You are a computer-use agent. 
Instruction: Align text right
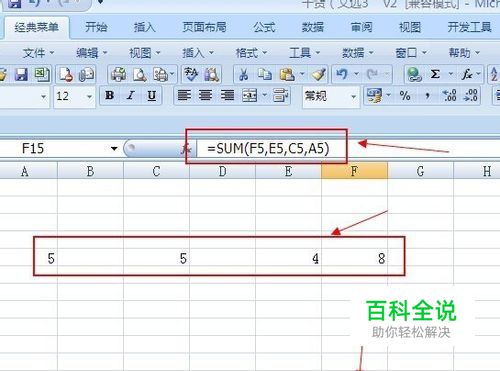pyautogui.click(x=227, y=96)
